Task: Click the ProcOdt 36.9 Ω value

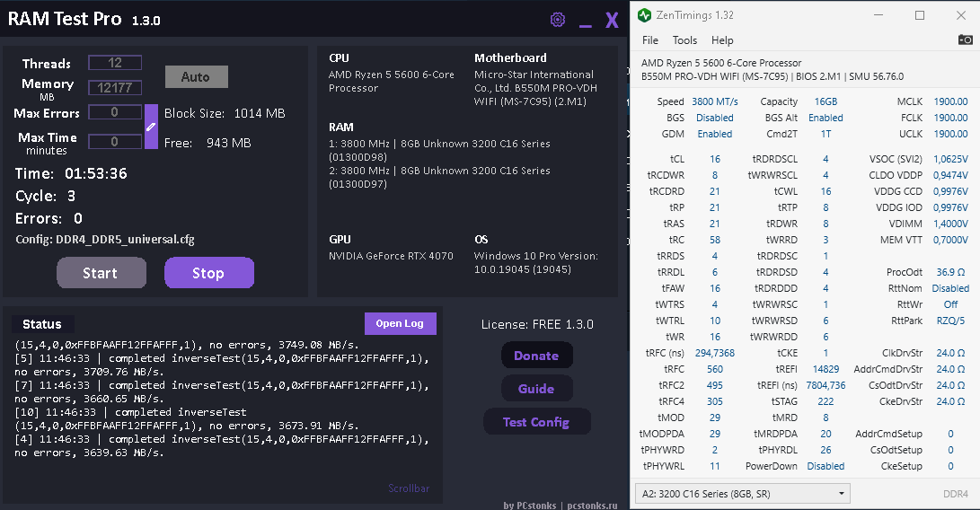Action: (950, 272)
